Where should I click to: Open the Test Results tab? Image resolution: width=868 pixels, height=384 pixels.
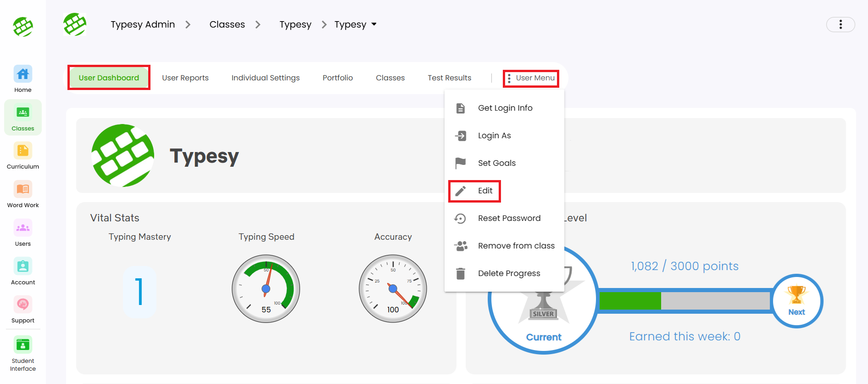[x=450, y=78]
